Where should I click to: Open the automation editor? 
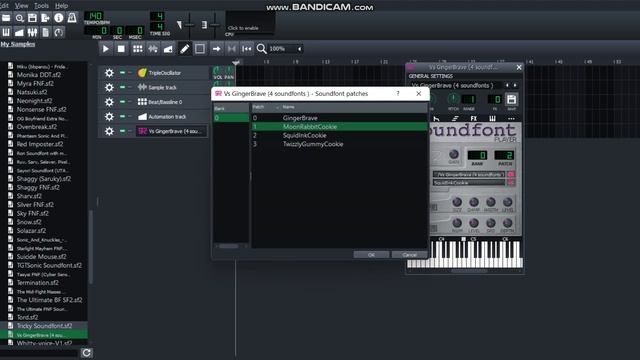[19, 32]
